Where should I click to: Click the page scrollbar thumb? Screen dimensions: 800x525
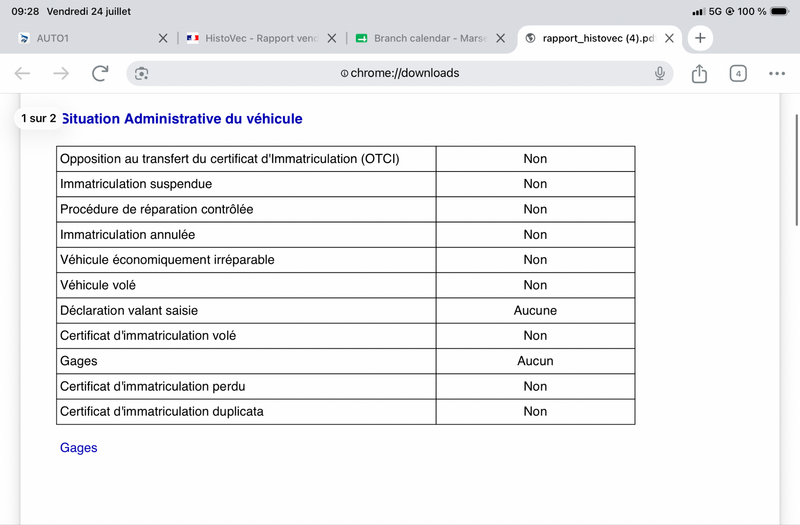(796, 170)
